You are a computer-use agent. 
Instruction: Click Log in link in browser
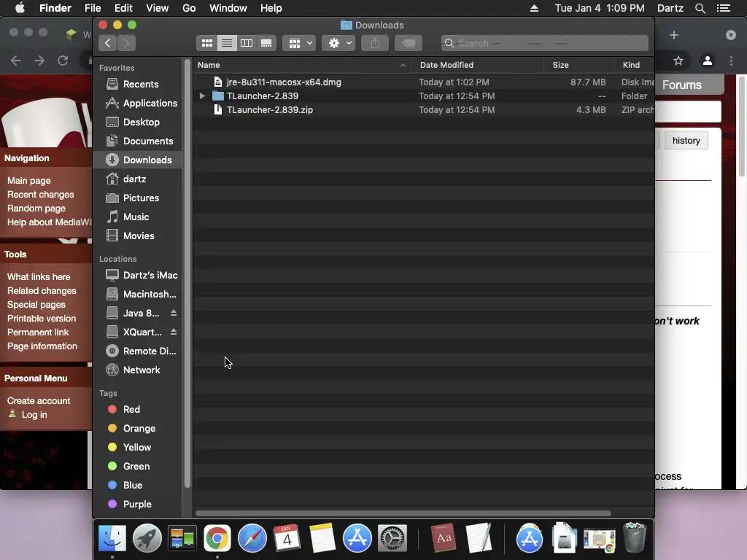pyautogui.click(x=34, y=415)
